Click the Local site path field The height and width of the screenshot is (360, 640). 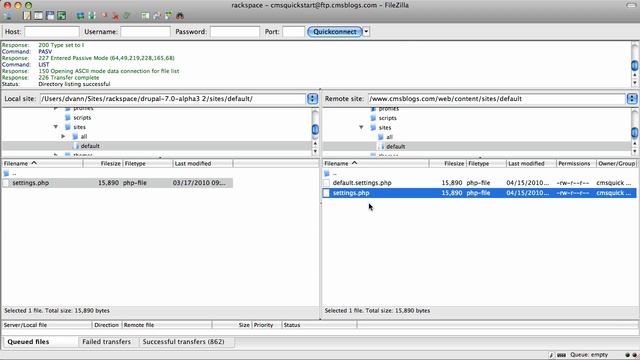[x=173, y=99]
